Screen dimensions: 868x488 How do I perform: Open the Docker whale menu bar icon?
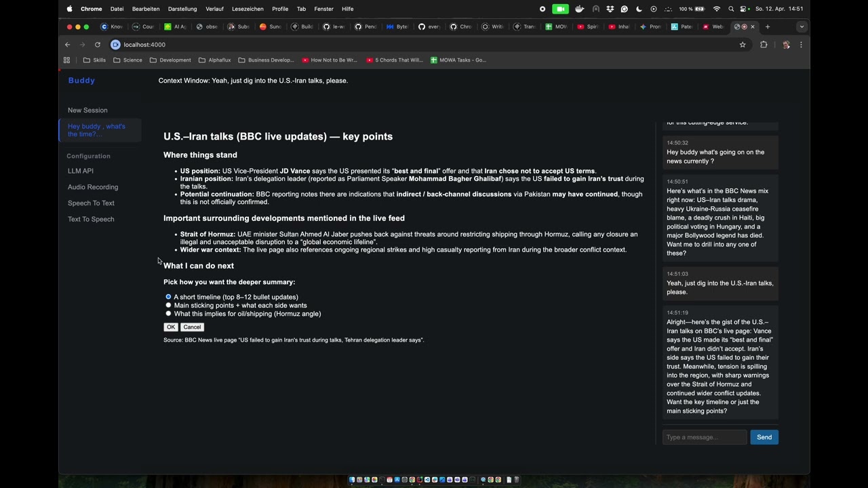coord(579,9)
